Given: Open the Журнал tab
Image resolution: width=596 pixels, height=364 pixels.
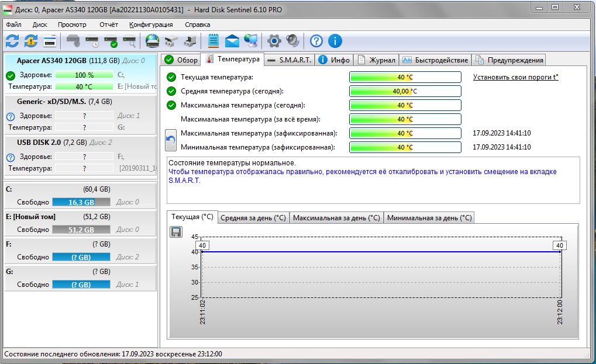Looking at the screenshot, I should point(376,60).
